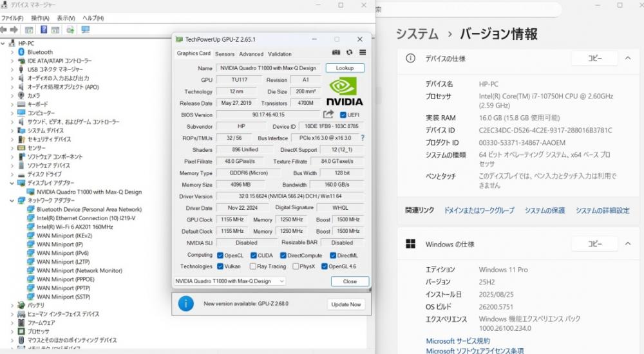
Task: Toggle the UEFI checkbox
Action: click(343, 115)
